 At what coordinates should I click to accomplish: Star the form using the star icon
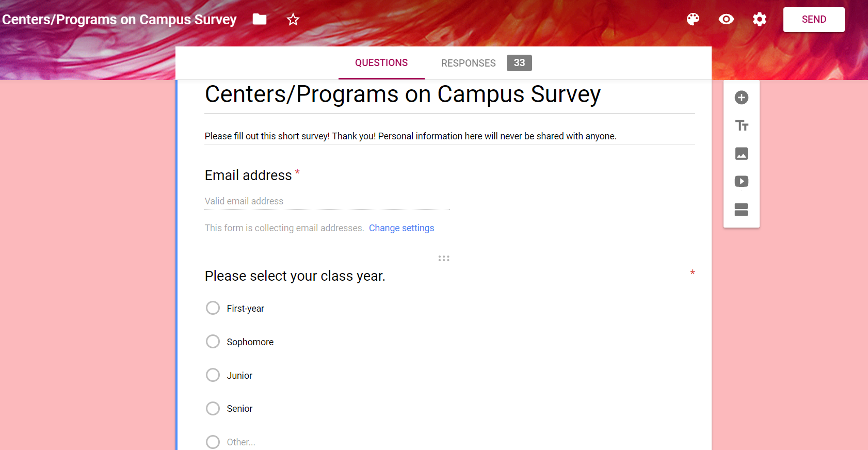tap(293, 20)
